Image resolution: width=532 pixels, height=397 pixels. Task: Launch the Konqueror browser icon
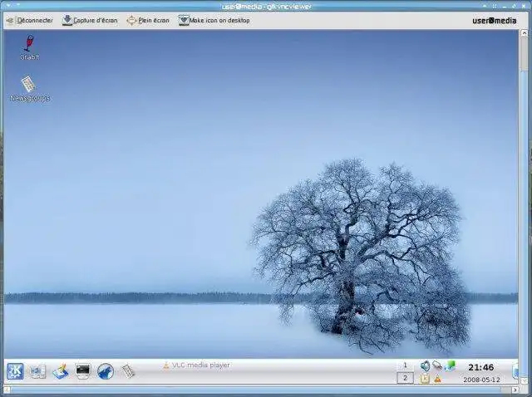pyautogui.click(x=106, y=371)
